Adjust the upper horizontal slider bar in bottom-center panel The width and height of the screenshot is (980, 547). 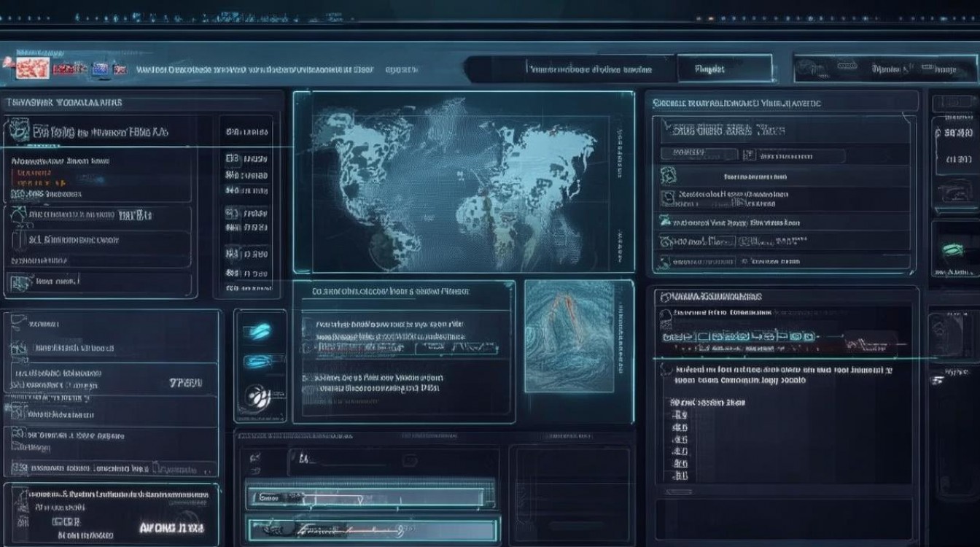pyautogui.click(x=371, y=497)
